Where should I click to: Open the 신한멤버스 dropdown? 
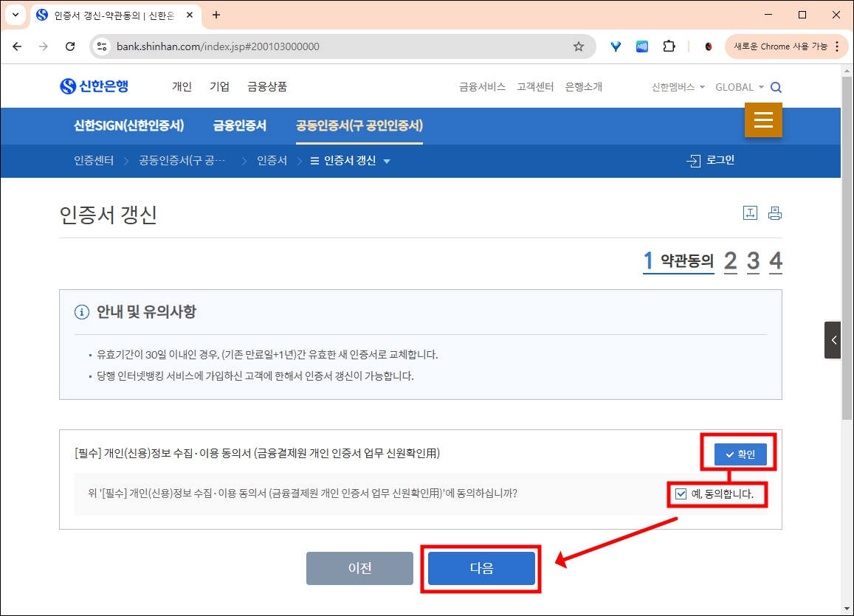[x=674, y=86]
